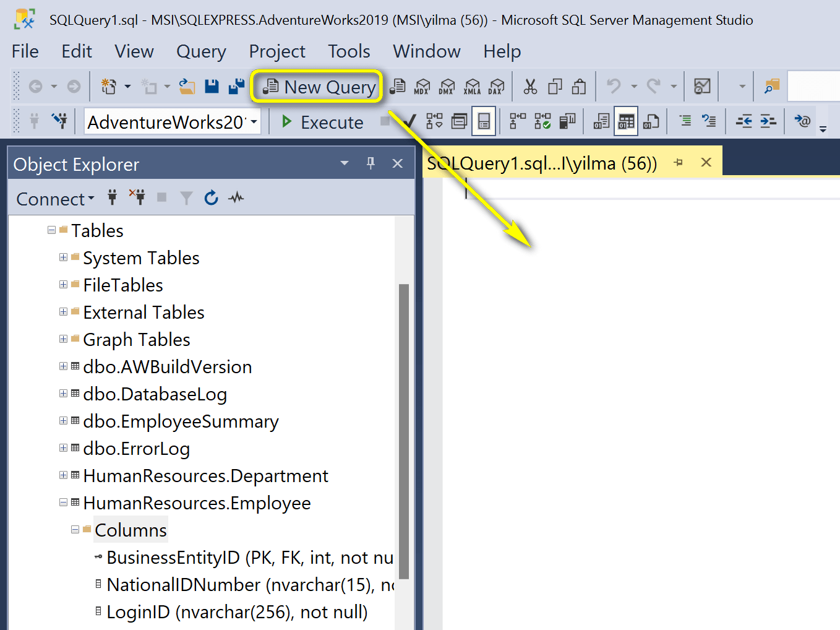
Task: Click the Save All icon
Action: [236, 87]
